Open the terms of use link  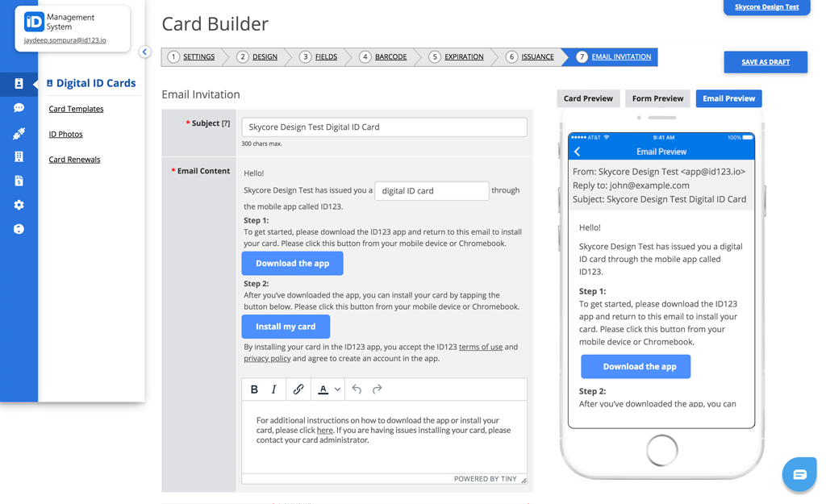tap(481, 347)
